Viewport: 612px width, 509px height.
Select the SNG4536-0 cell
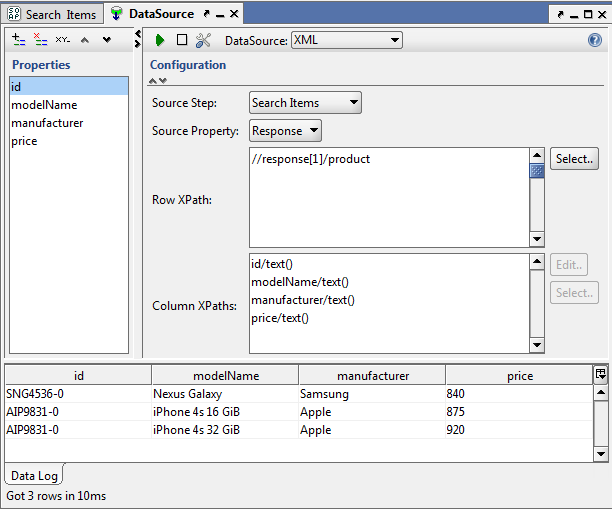coord(78,394)
